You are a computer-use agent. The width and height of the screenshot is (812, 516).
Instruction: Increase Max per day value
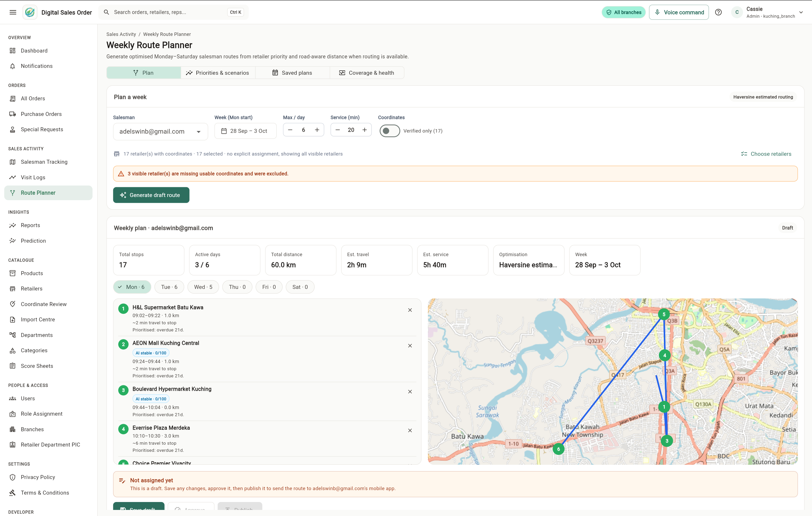[x=317, y=130]
